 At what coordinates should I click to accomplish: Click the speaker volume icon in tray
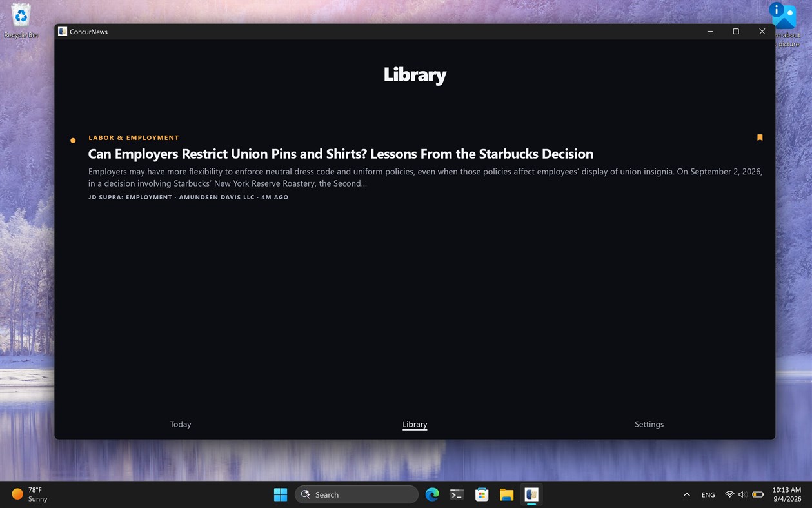[742, 494]
